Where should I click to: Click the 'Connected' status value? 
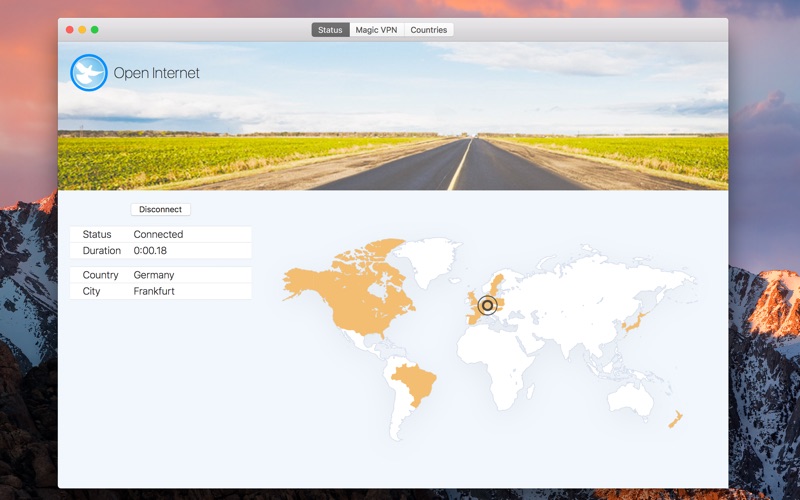[x=158, y=234]
